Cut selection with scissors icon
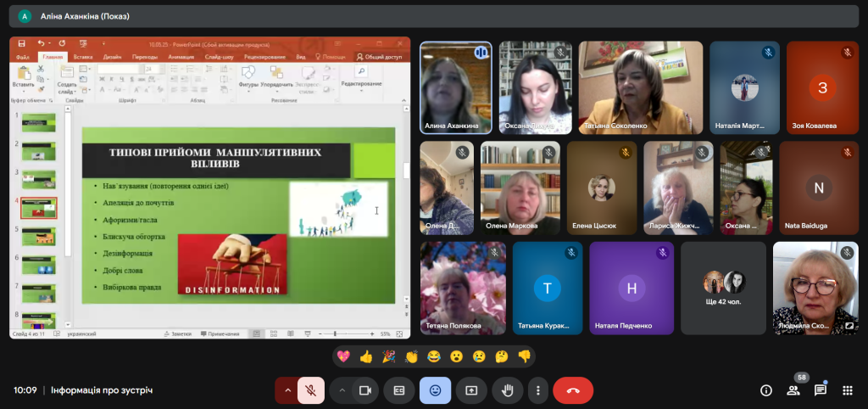Viewport: 868px width, 409px height. (x=41, y=69)
